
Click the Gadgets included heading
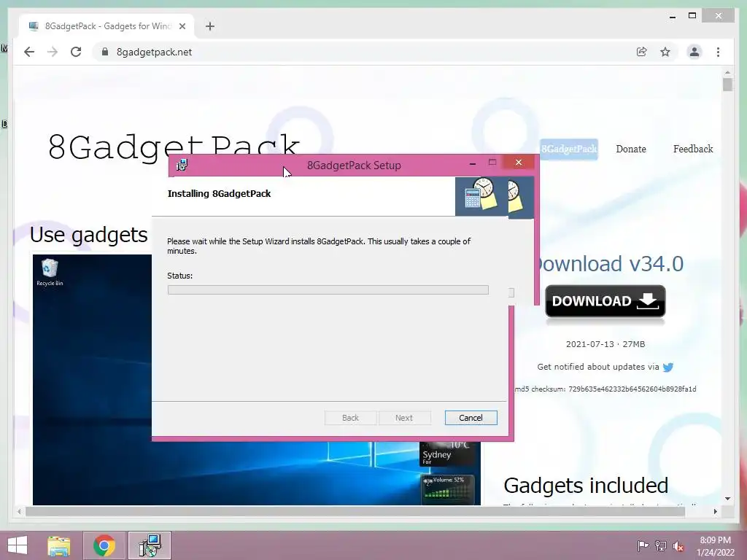click(586, 486)
